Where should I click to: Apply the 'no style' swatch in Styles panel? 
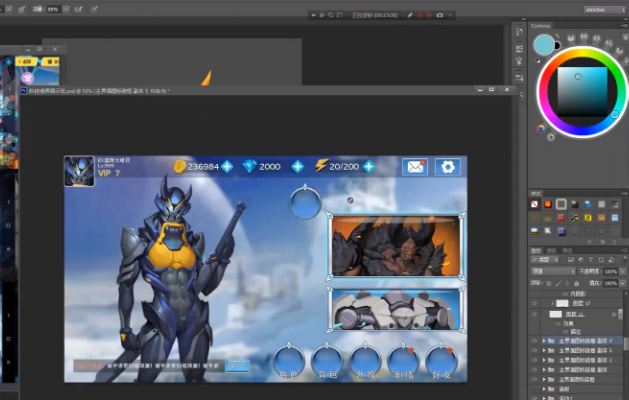pyautogui.click(x=534, y=205)
